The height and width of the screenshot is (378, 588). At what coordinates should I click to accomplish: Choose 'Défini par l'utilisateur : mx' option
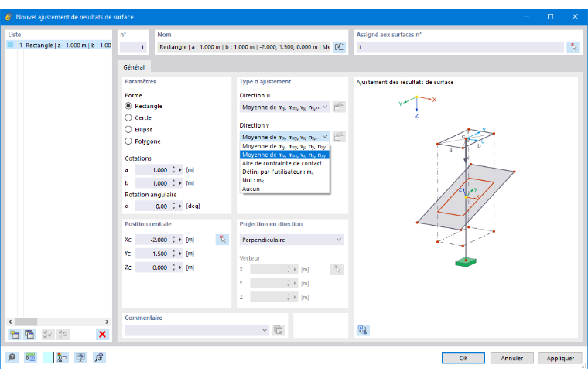tap(285, 172)
